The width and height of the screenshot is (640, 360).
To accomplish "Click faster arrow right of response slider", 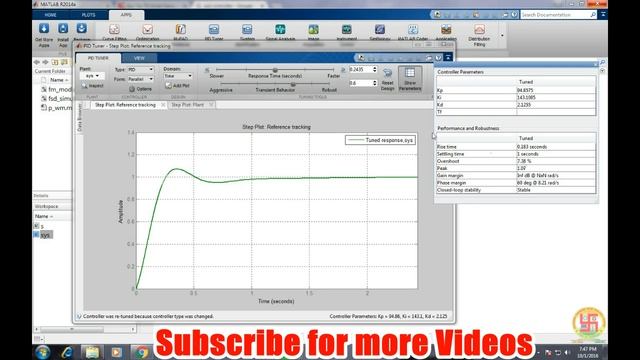I will tap(343, 70).
